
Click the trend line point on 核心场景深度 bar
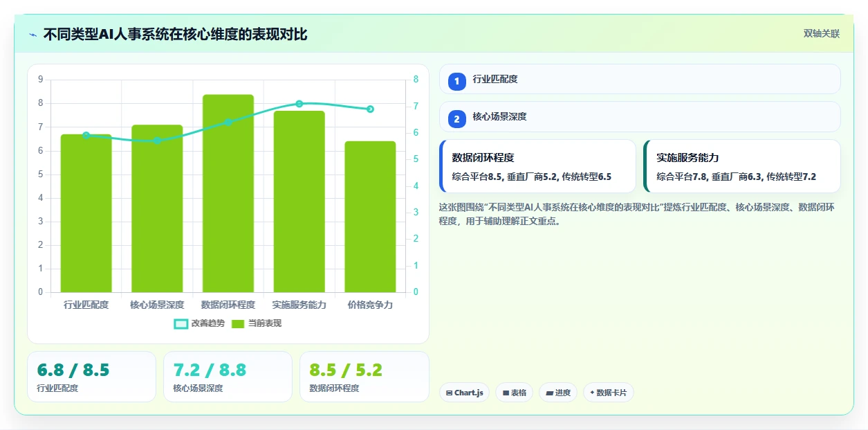(x=157, y=141)
